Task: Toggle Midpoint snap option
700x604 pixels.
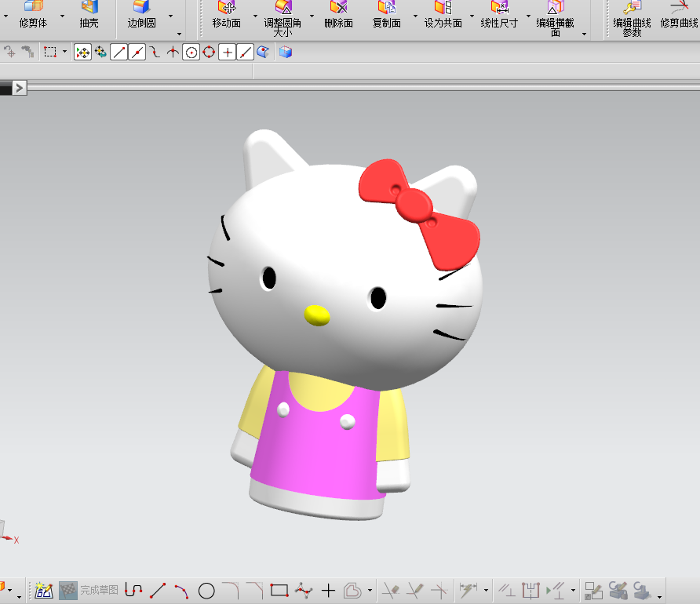Action: (137, 53)
